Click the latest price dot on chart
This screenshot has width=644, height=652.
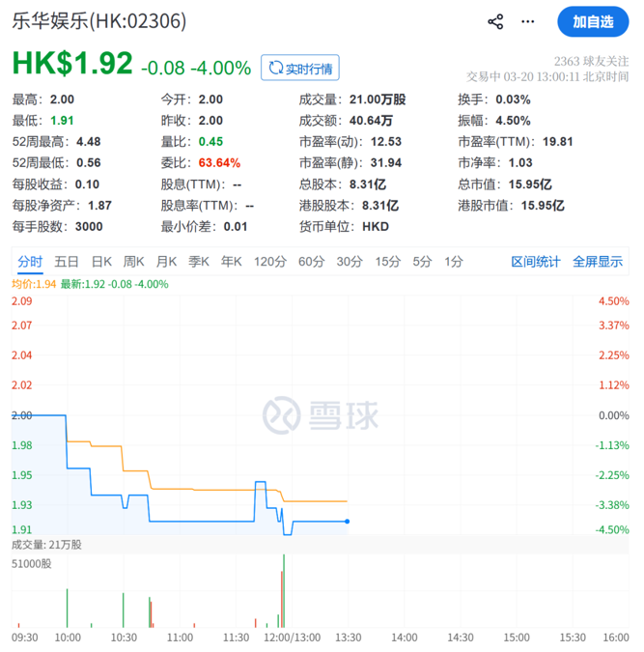pos(347,522)
